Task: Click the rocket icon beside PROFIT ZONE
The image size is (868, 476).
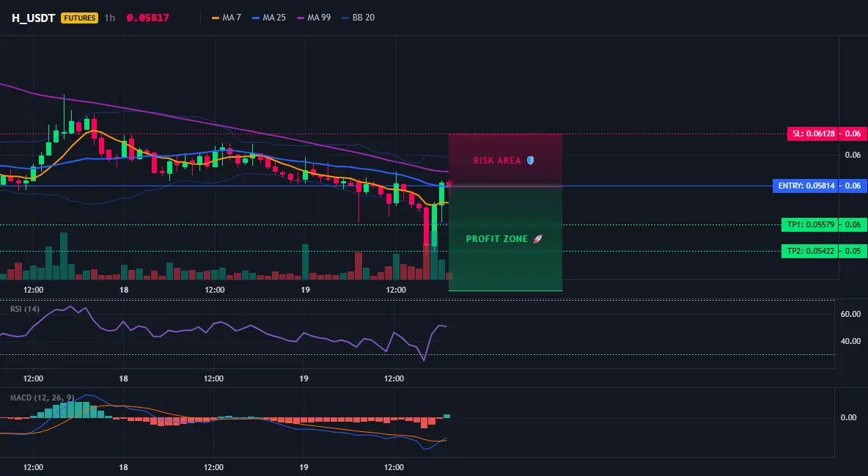Action: (x=537, y=239)
